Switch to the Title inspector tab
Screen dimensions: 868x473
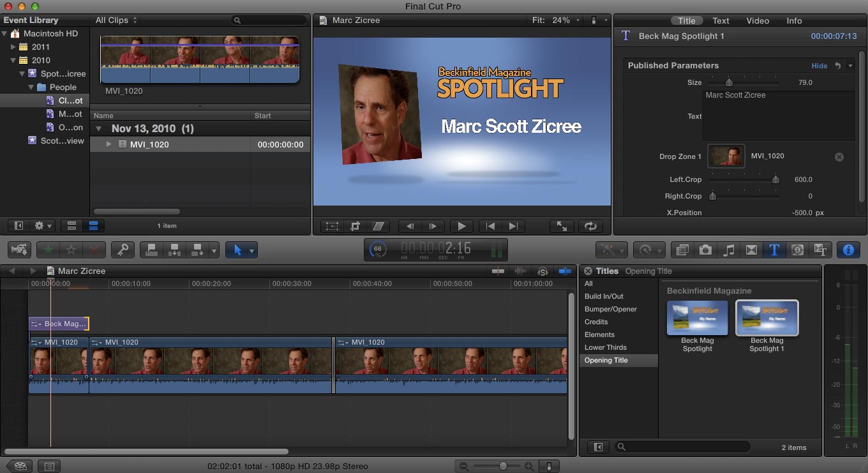point(687,20)
